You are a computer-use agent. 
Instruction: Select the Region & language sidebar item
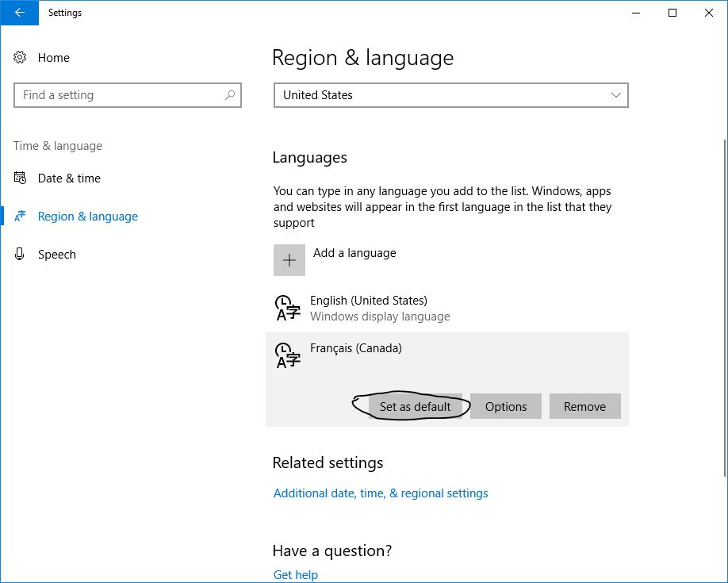point(88,217)
